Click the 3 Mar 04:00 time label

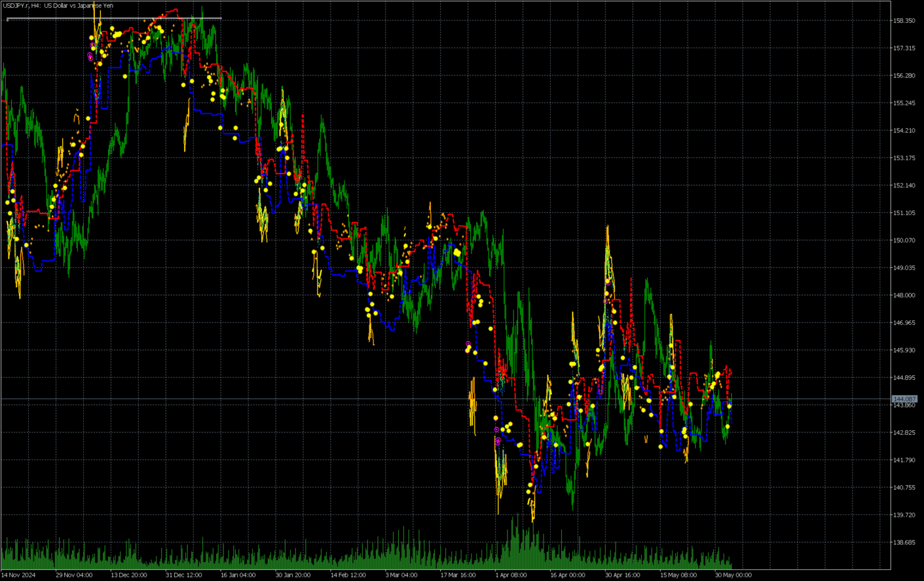pos(402,575)
